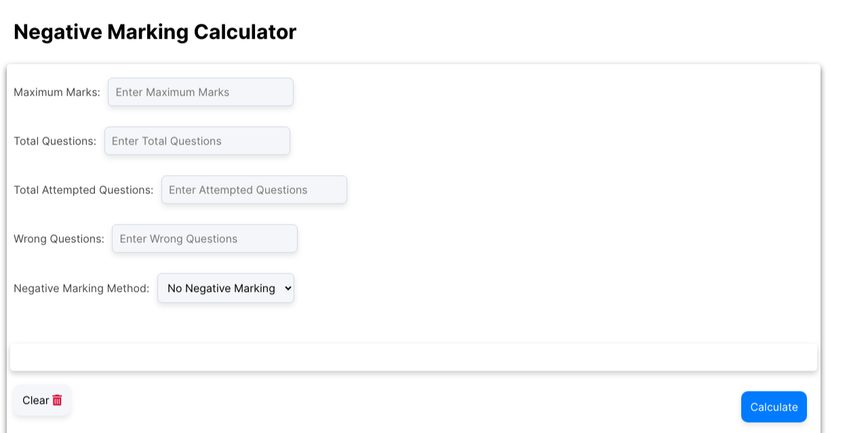Click the 'Enter Wrong Questions' placeholder text
Viewport: 868px width, 433px height.
tap(178, 239)
